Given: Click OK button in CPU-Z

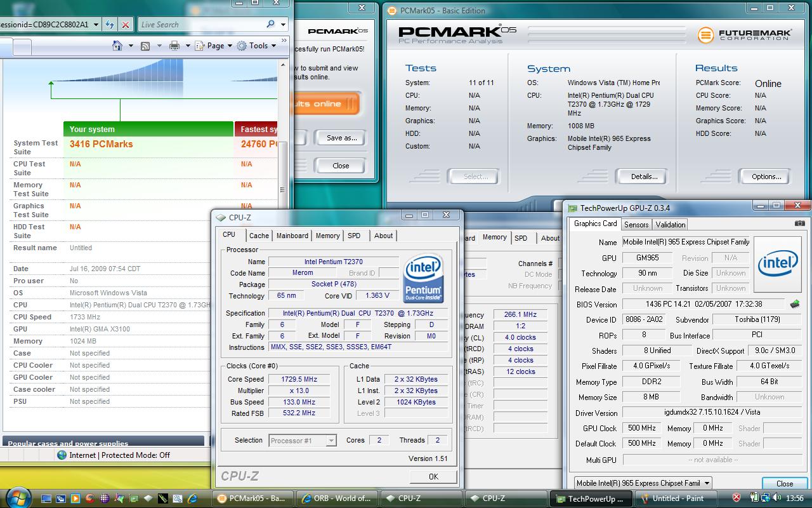Looking at the screenshot, I should [433, 476].
